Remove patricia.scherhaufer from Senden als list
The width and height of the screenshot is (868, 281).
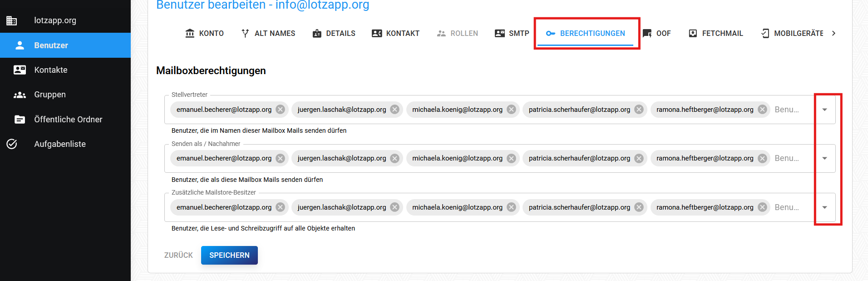click(639, 158)
